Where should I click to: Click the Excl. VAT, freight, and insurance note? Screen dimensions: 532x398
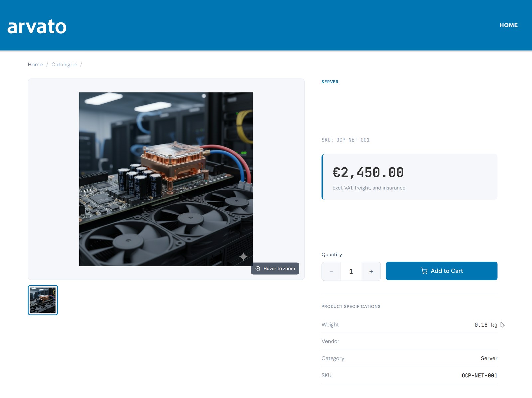369,188
